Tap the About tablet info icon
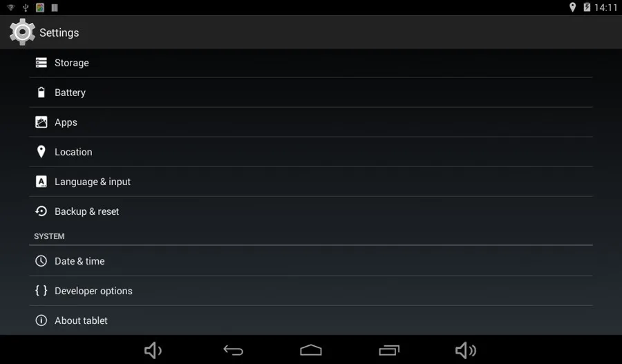This screenshot has width=622, height=364. pos(41,320)
